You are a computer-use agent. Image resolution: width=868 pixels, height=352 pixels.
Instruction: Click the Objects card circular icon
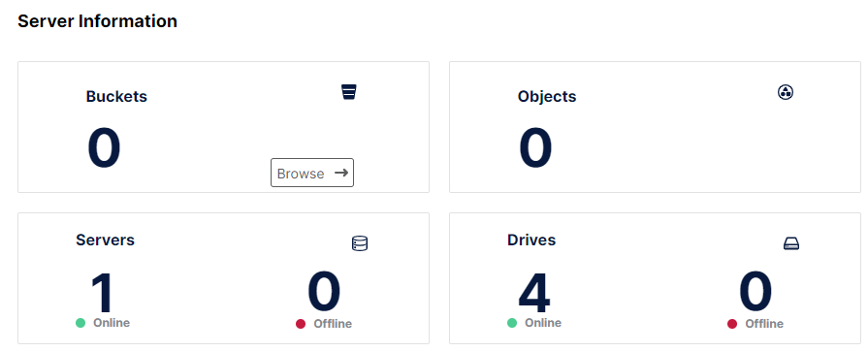click(786, 92)
